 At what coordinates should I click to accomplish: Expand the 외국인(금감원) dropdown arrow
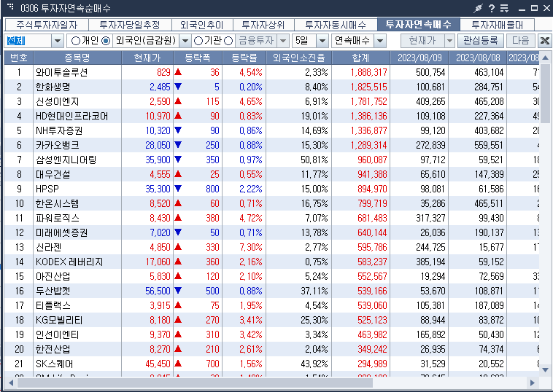[185, 41]
